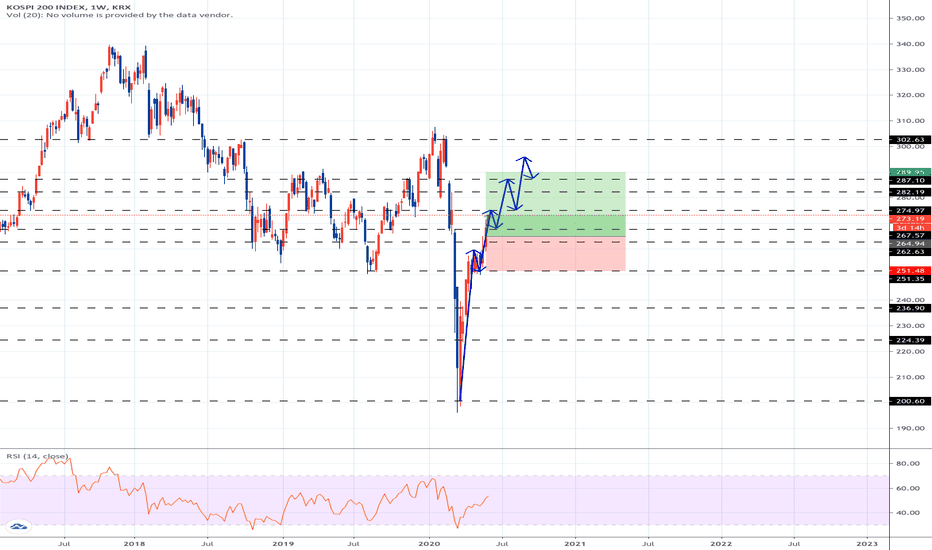
Task: Click the 240.00 price axis value
Action: click(911, 300)
